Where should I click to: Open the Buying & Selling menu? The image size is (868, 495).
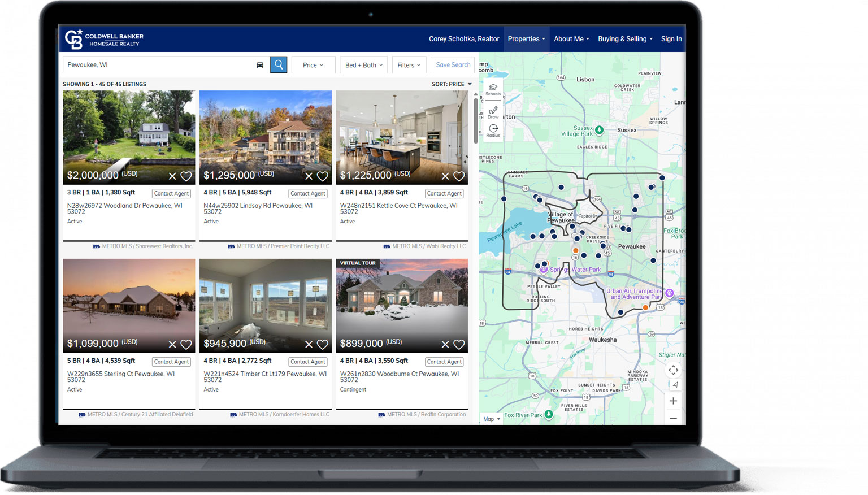coord(624,39)
